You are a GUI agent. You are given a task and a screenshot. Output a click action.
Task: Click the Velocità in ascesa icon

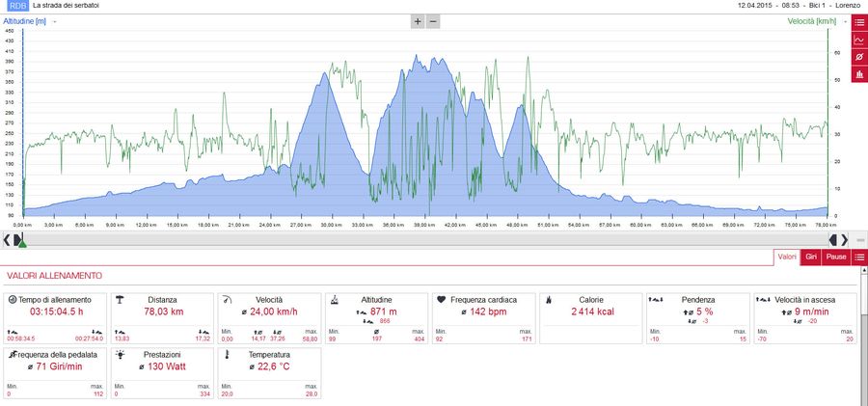pyautogui.click(x=764, y=299)
